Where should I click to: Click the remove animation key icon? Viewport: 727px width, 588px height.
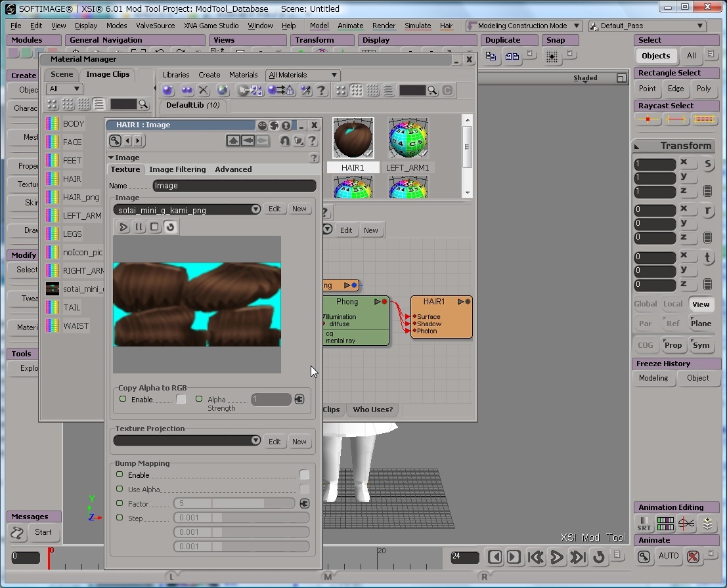[x=693, y=556]
